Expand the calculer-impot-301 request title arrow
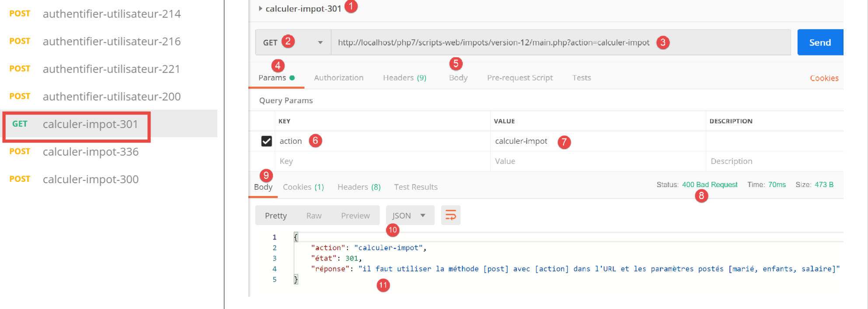 point(261,9)
